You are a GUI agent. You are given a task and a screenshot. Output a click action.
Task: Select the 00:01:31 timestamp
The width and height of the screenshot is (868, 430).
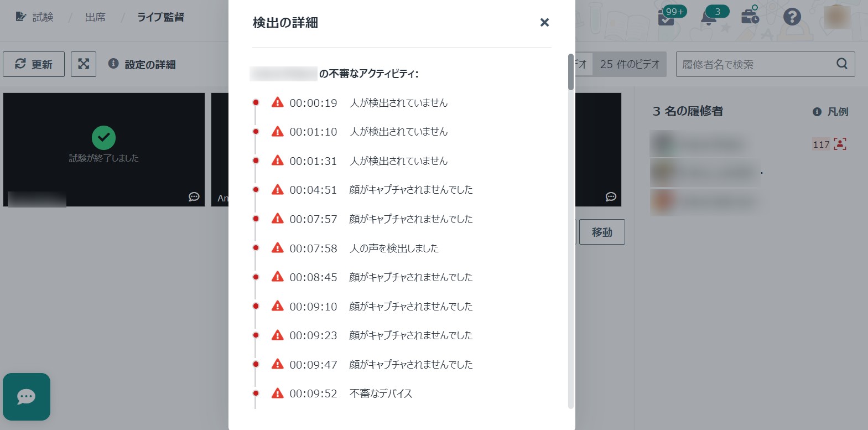click(313, 161)
